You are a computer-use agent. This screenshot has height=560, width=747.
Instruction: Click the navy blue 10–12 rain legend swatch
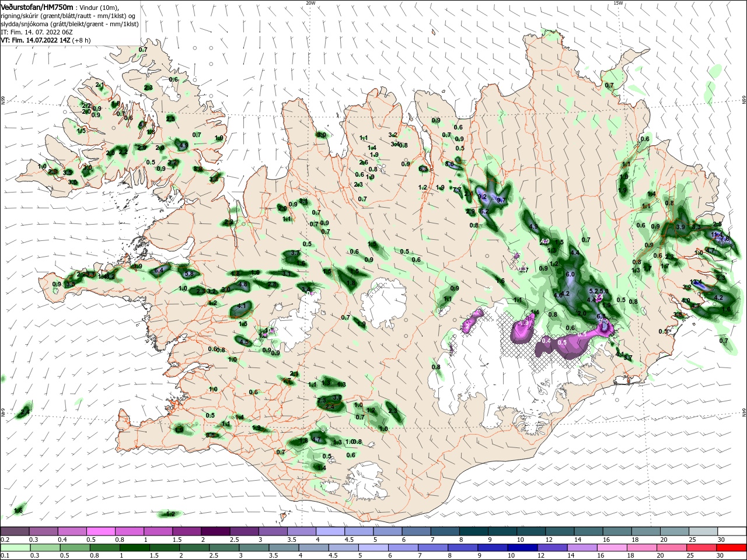[522, 548]
